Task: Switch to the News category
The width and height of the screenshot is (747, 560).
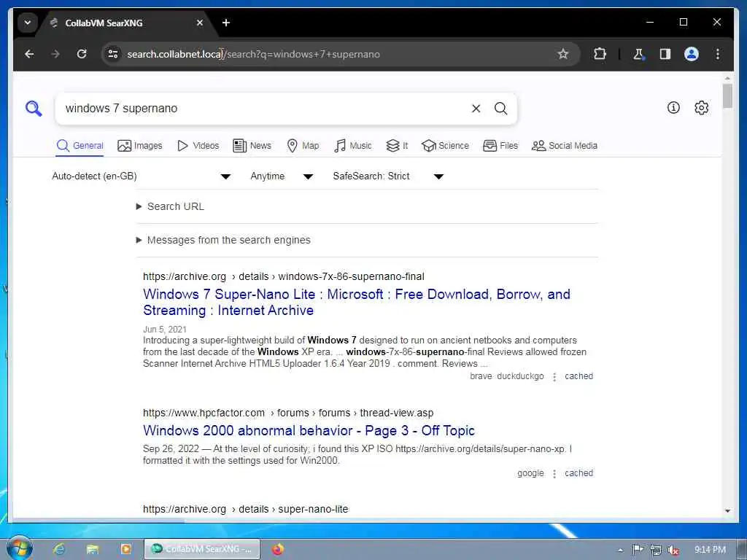Action: (252, 146)
